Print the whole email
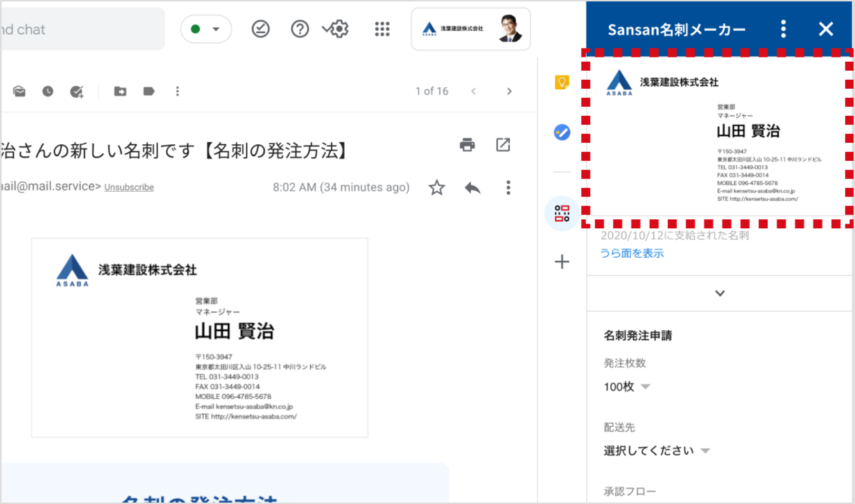Viewport: 855px width, 504px height. click(x=467, y=145)
